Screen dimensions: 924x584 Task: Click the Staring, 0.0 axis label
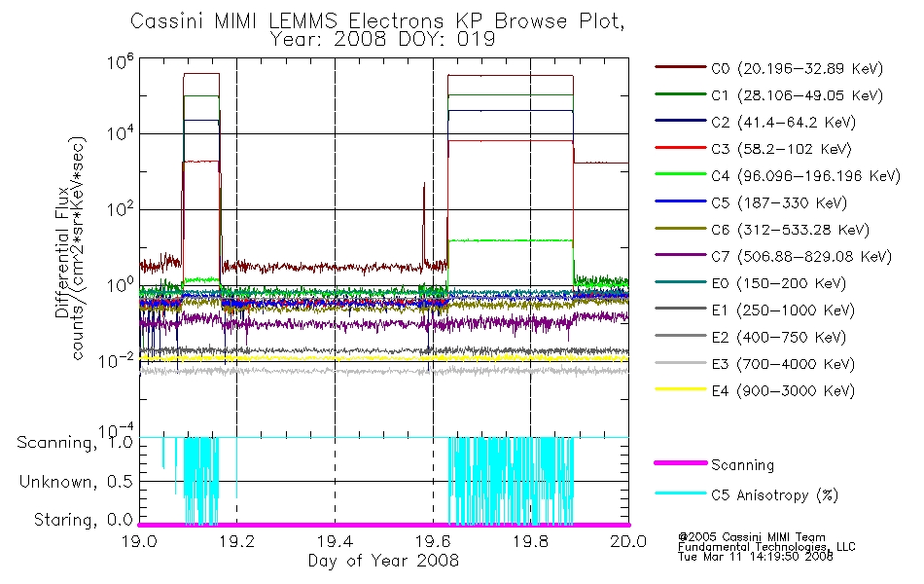[84, 520]
